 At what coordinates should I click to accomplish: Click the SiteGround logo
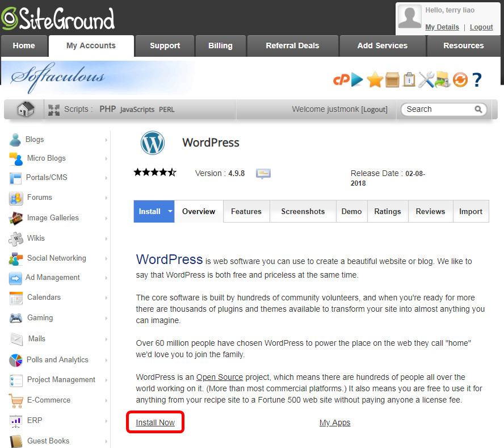(58, 18)
